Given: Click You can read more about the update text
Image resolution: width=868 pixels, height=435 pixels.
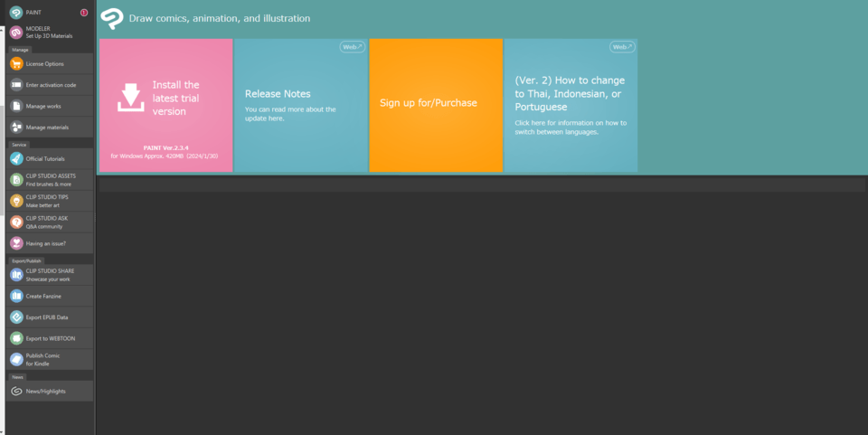Looking at the screenshot, I should (x=290, y=113).
